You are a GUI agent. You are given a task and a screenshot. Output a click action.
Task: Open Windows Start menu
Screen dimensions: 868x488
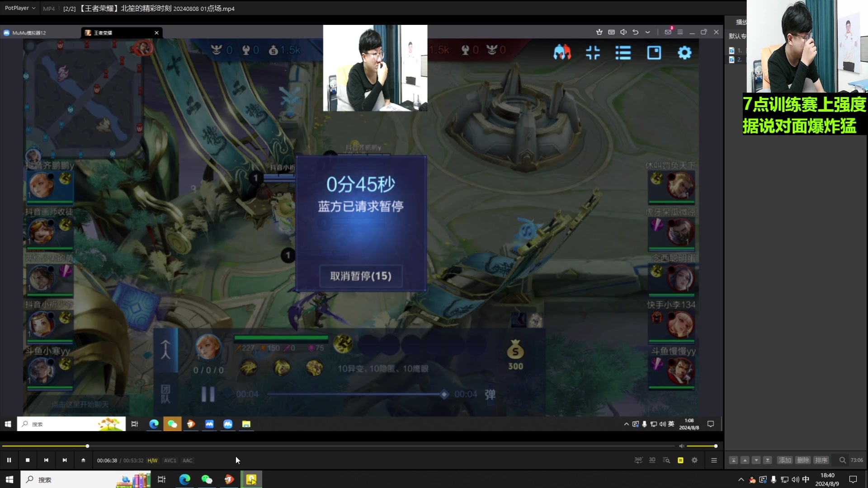[9, 479]
